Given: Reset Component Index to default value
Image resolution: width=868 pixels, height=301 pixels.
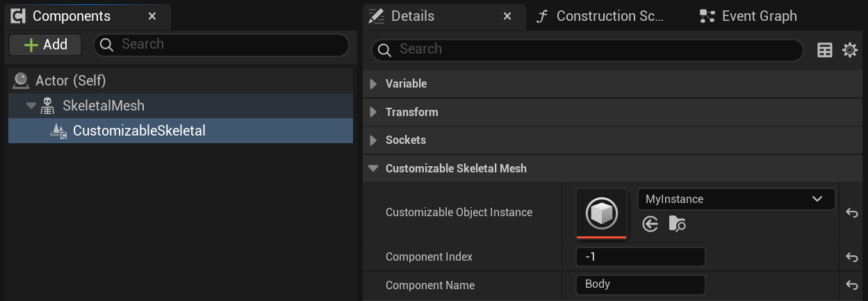Looking at the screenshot, I should 852,257.
